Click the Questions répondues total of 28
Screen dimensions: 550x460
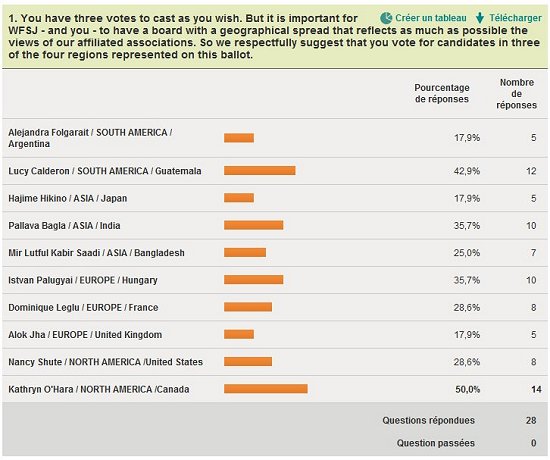point(531,420)
